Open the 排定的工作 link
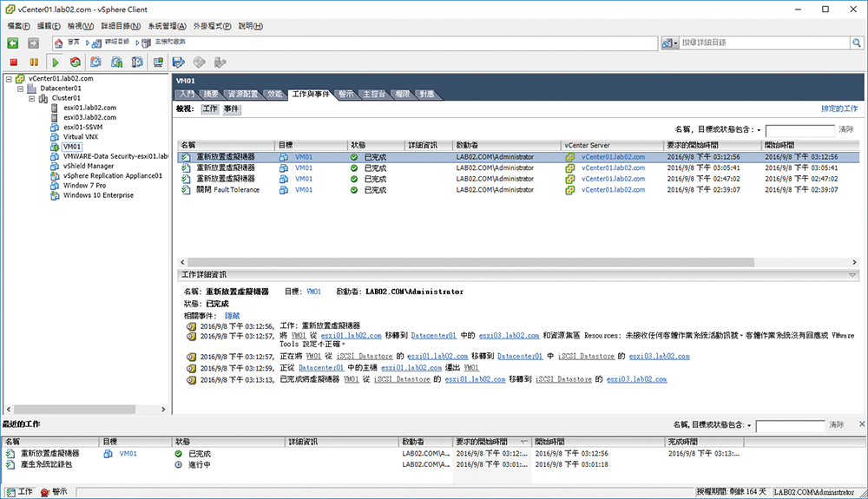The image size is (868, 499). [x=839, y=109]
